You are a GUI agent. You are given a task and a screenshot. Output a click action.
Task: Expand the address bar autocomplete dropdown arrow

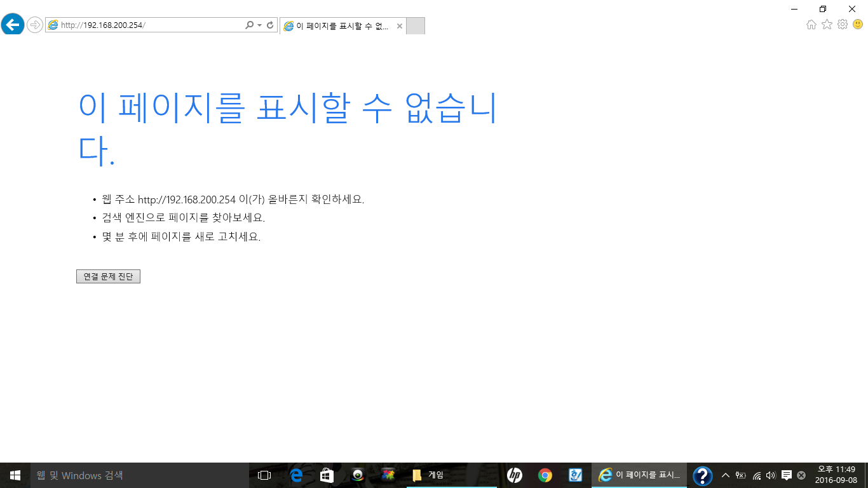click(x=259, y=25)
